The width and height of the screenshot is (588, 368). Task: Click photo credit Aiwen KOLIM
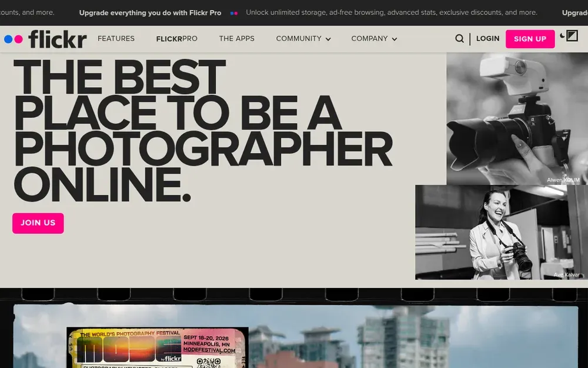click(563, 180)
